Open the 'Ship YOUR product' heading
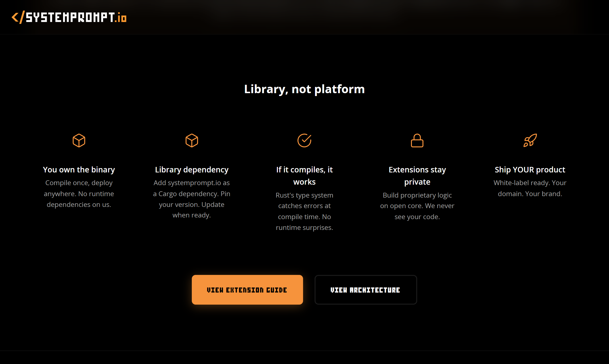Viewport: 609px width, 364px height. click(530, 170)
